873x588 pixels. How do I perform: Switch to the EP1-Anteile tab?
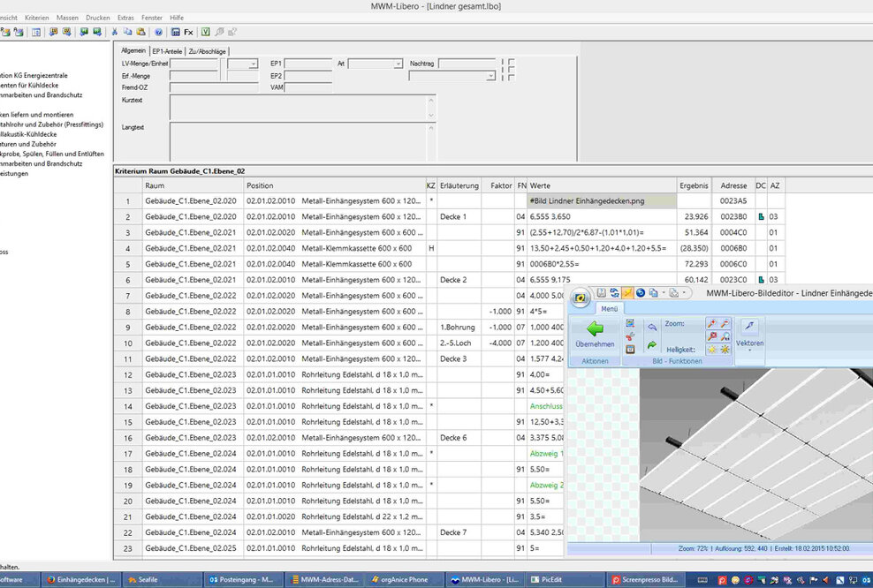(x=166, y=51)
